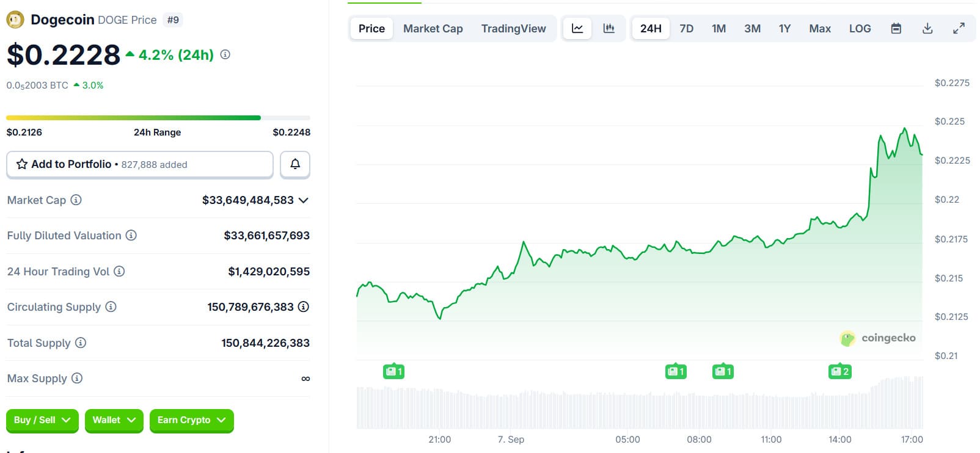Click Add to Portfolio button
The width and height of the screenshot is (980, 453).
point(140,164)
